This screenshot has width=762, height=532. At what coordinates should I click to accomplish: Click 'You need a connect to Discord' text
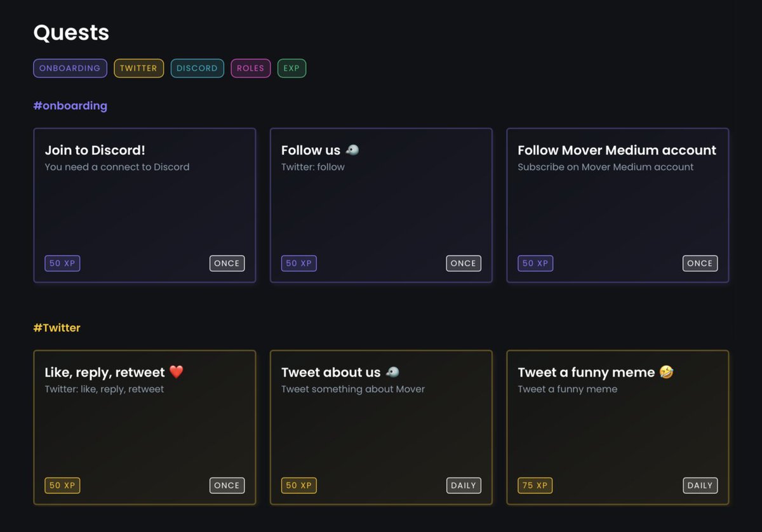click(x=117, y=167)
